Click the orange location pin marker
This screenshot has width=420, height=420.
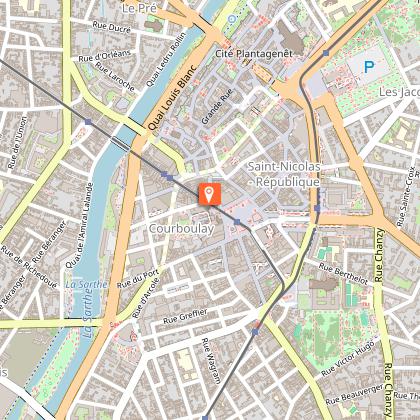(x=210, y=194)
